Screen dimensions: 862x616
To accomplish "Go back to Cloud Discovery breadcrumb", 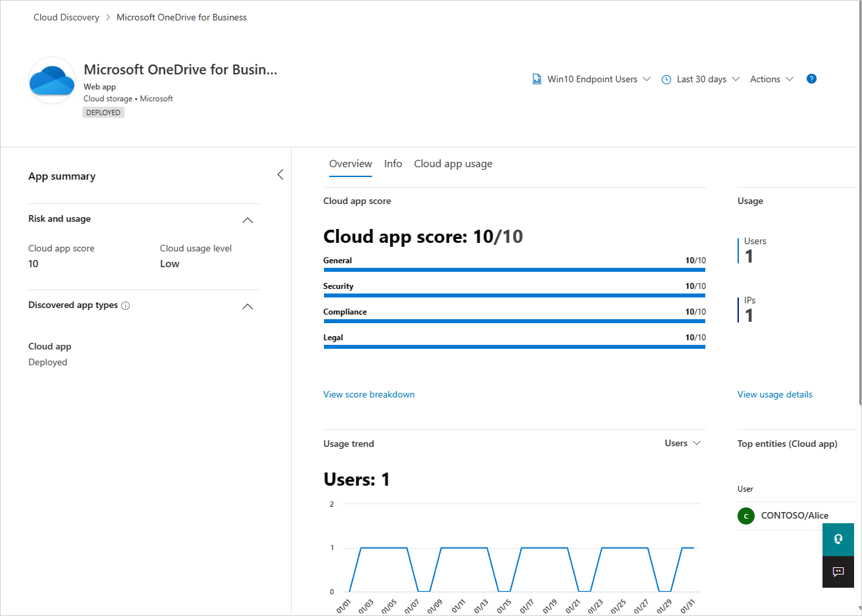I will (x=67, y=17).
